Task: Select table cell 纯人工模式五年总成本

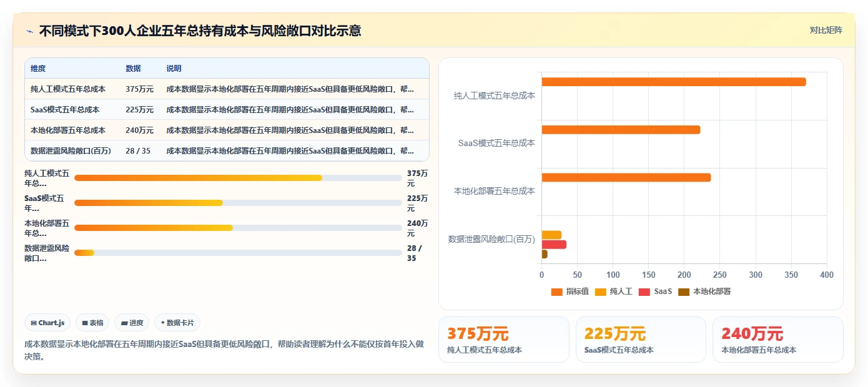Action: click(x=68, y=89)
